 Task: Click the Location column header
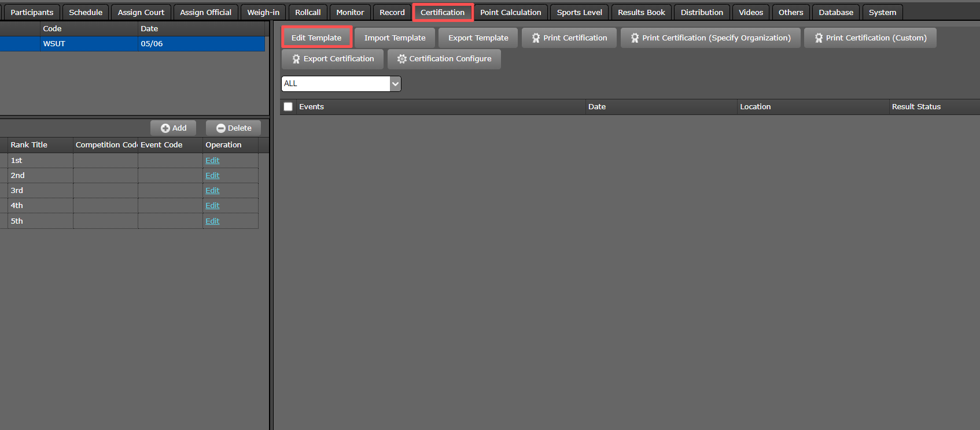tap(813, 107)
